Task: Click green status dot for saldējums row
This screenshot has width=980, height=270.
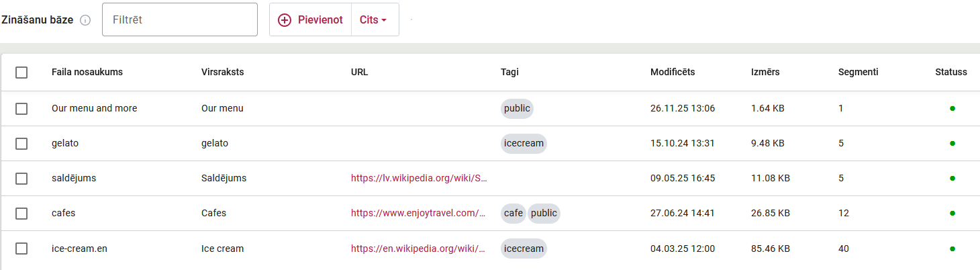Action: point(952,179)
